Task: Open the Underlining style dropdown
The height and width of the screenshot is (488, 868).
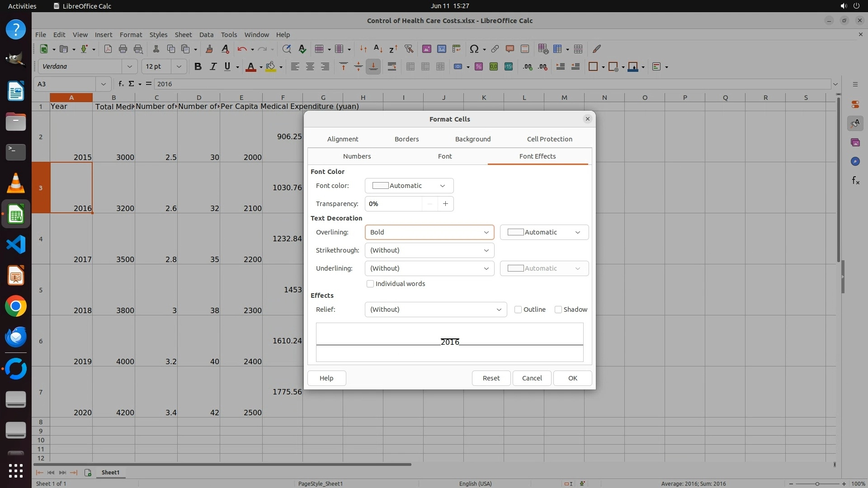Action: click(x=429, y=268)
